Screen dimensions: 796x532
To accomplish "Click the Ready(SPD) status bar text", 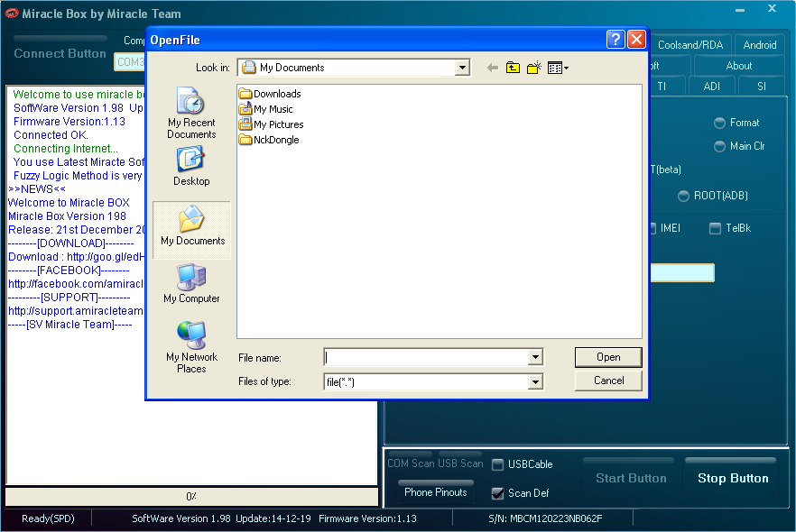I will click(48, 518).
